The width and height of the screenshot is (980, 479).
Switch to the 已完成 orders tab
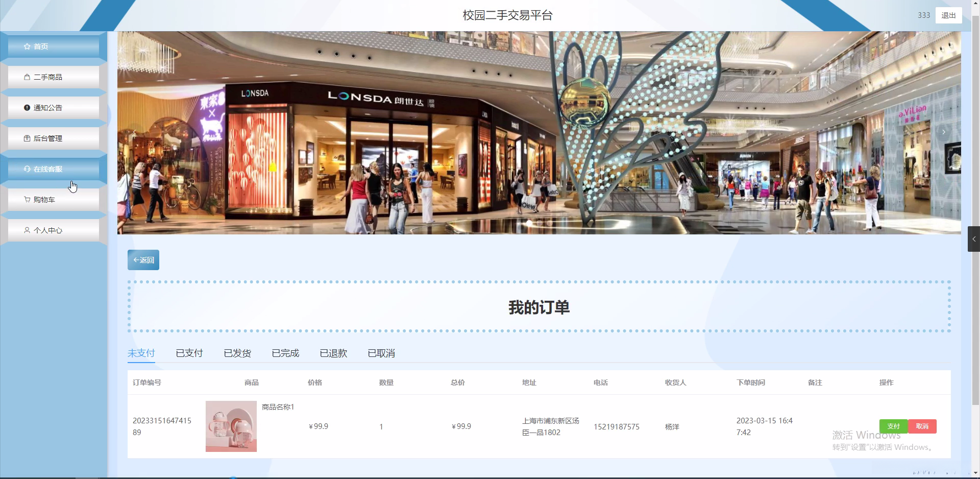pos(285,353)
